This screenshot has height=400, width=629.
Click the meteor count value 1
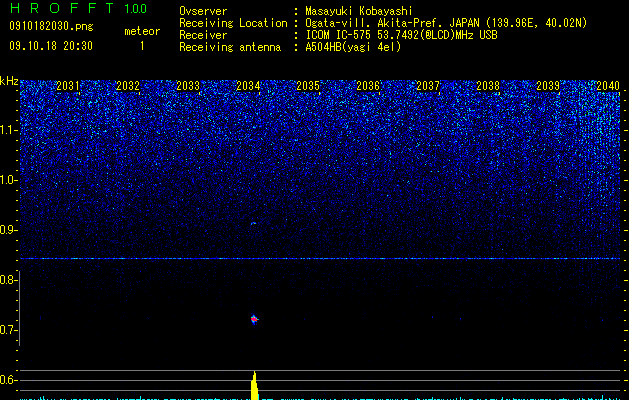(142, 46)
